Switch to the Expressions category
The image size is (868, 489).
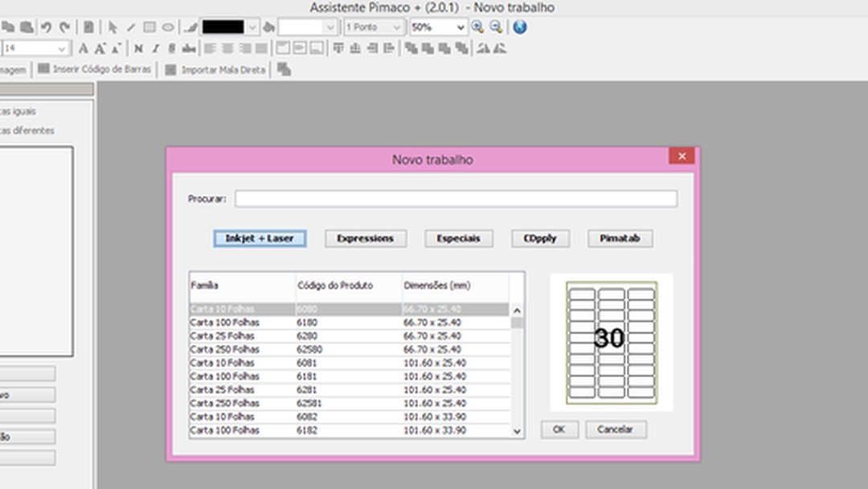pyautogui.click(x=365, y=239)
